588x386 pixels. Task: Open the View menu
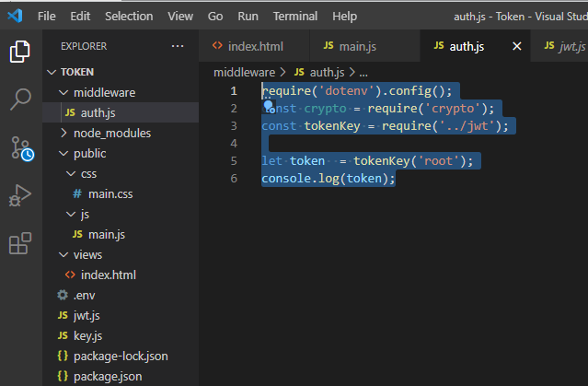click(x=180, y=17)
